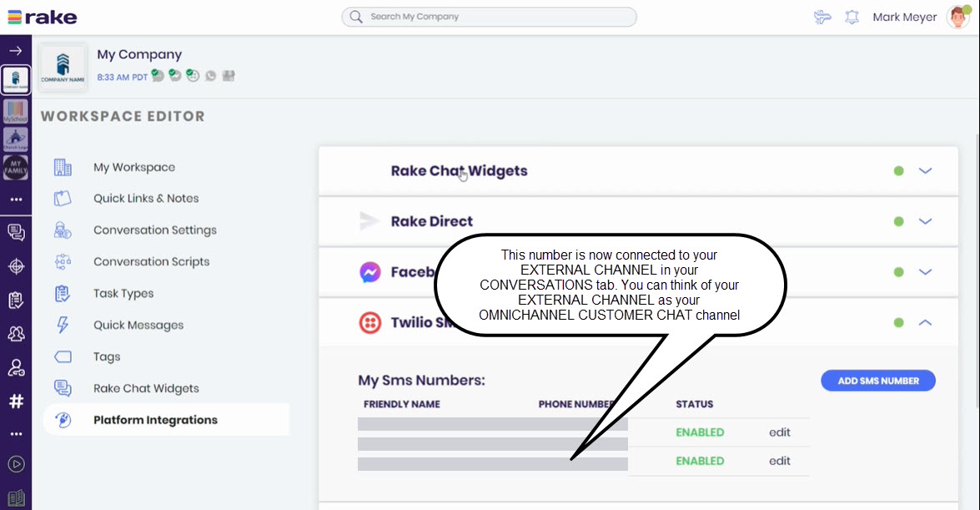Click the Platform Integrations plug icon
Viewport: 980px width, 510px height.
click(63, 420)
